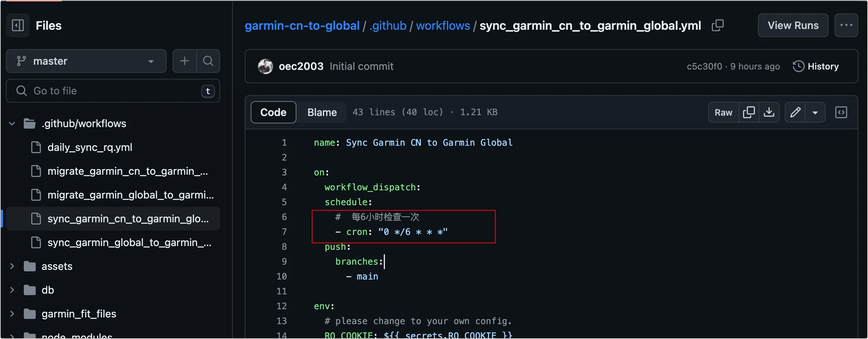Expand the garmin_fit_files folder

(12, 314)
